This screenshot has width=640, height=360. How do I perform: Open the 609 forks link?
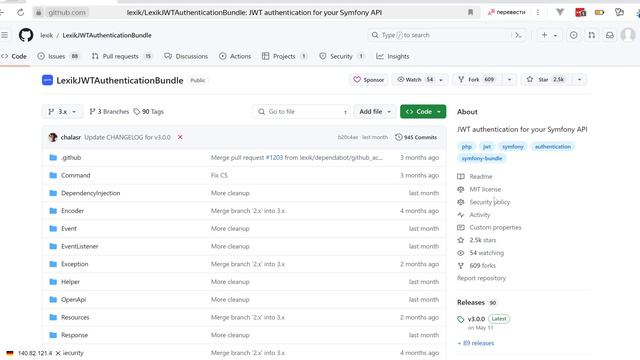pos(482,265)
